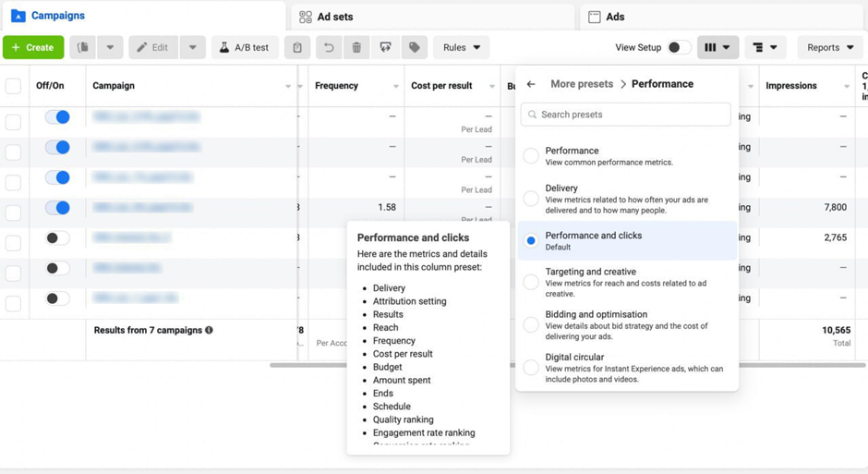Click the back arrow in presets panel
The width and height of the screenshot is (868, 474).
tap(531, 84)
